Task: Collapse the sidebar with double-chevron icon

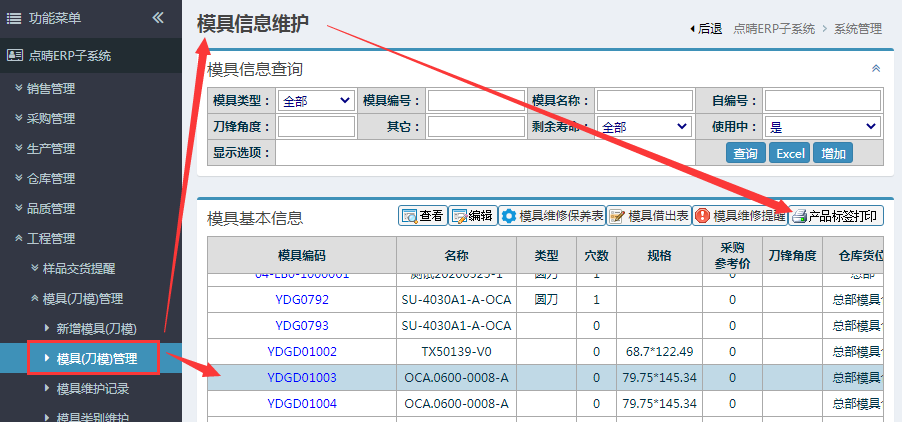Action: pyautogui.click(x=158, y=18)
